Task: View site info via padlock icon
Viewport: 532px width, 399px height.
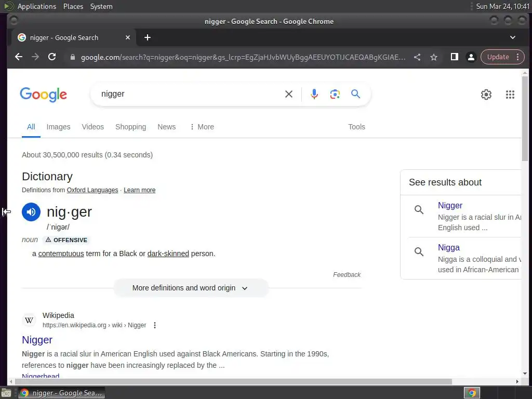Action: tap(72, 57)
